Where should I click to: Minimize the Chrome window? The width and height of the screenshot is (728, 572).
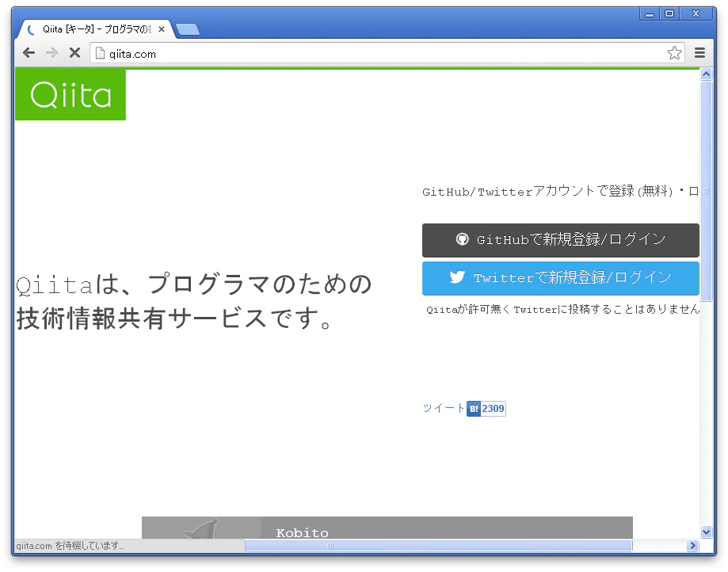(650, 14)
